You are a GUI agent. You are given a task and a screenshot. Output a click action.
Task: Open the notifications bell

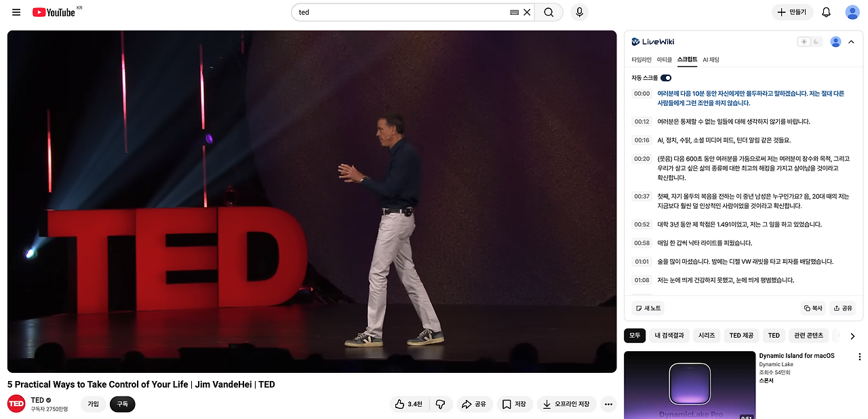826,12
